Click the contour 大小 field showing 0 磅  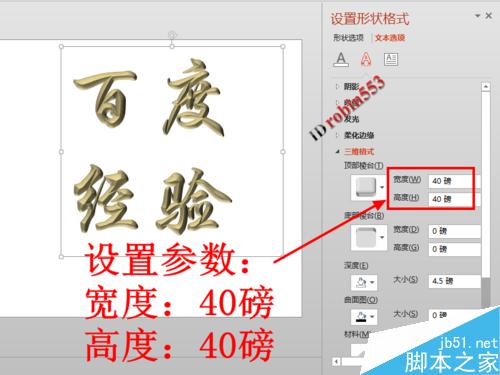[454, 315]
